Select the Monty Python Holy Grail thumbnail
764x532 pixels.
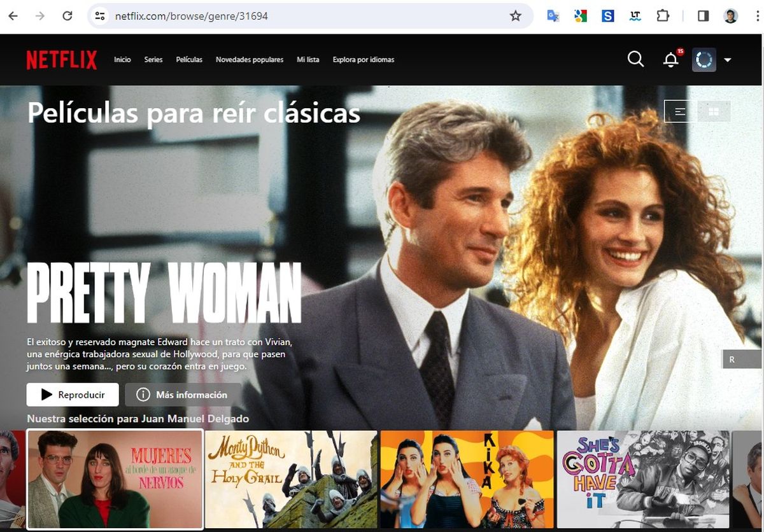click(291, 479)
